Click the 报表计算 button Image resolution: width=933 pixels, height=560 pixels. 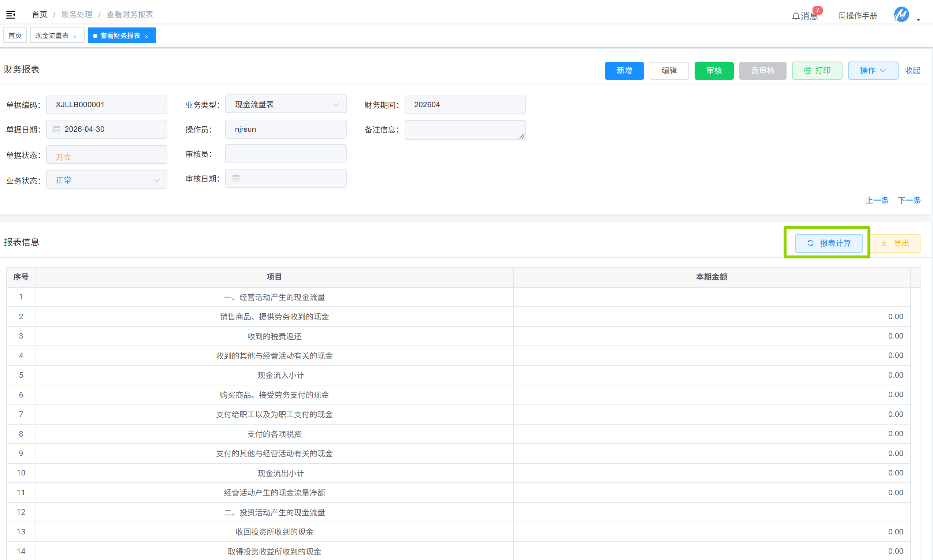click(x=829, y=243)
